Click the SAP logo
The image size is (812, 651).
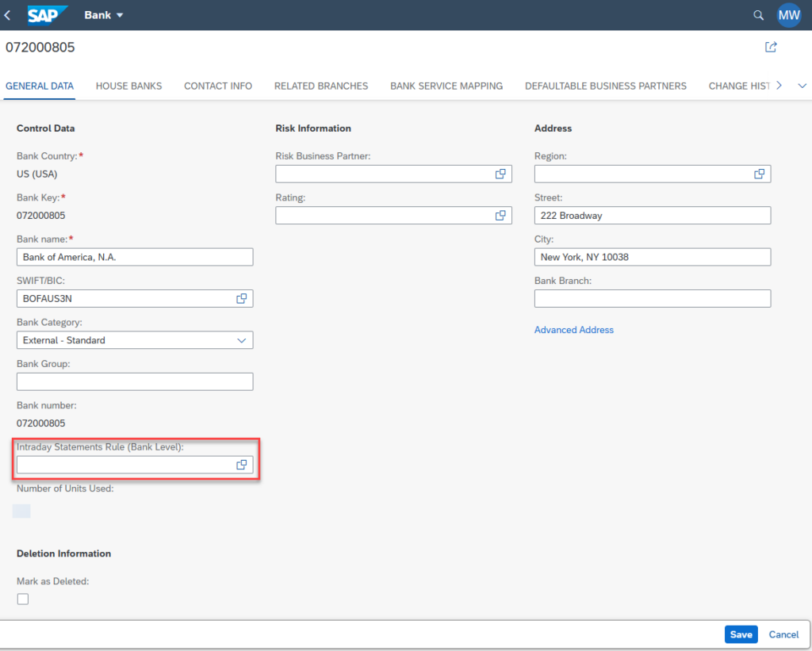tap(47, 15)
